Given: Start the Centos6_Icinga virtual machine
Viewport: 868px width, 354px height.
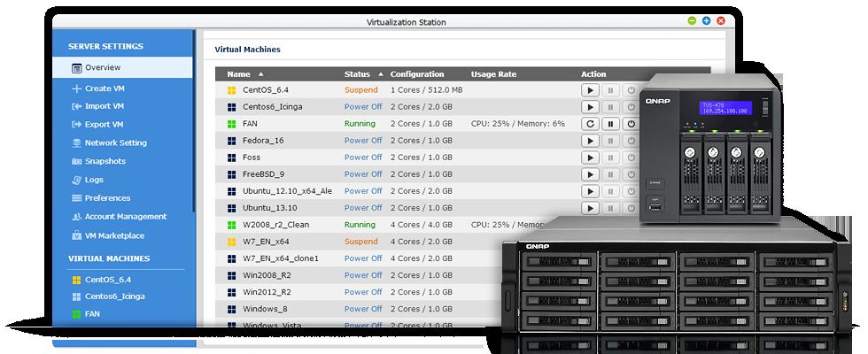Looking at the screenshot, I should pos(590,107).
